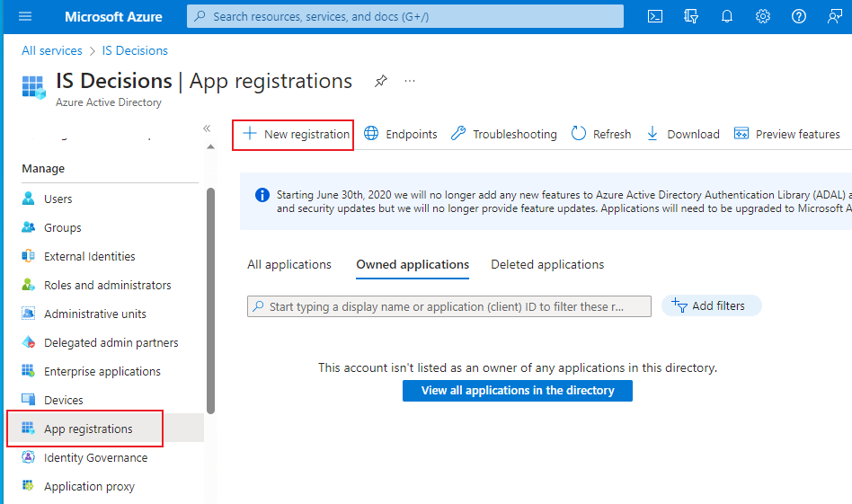Viewport: 852px width, 504px height.
Task: Open the notifications bell
Action: click(x=727, y=16)
